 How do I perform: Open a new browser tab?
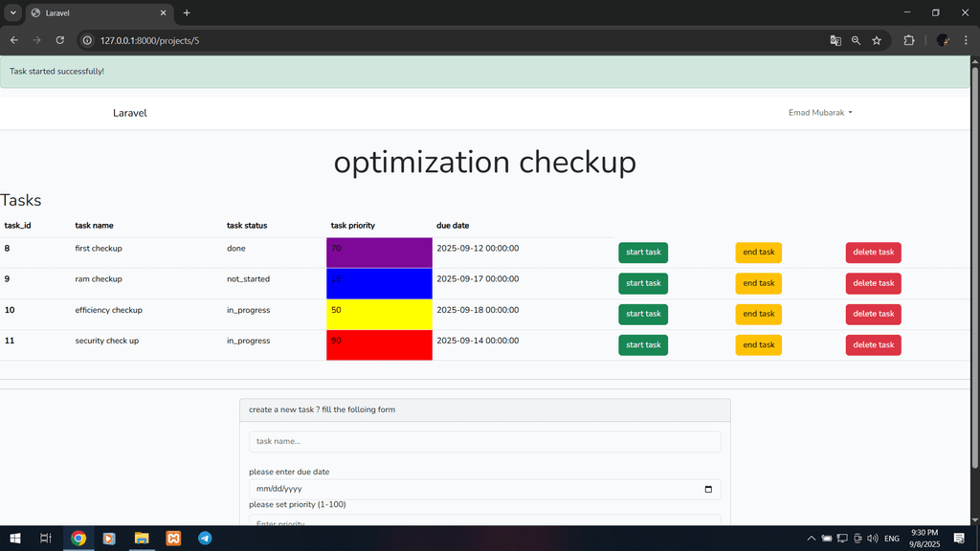pos(187,12)
